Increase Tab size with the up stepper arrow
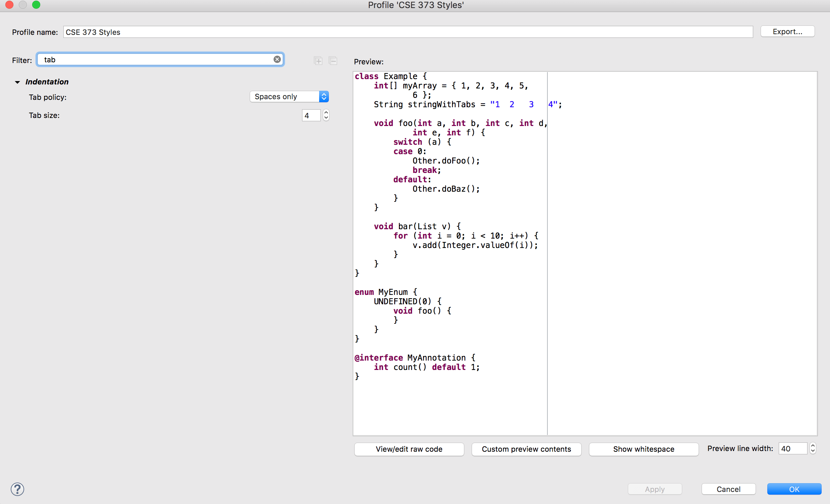The width and height of the screenshot is (830, 504). (326, 113)
